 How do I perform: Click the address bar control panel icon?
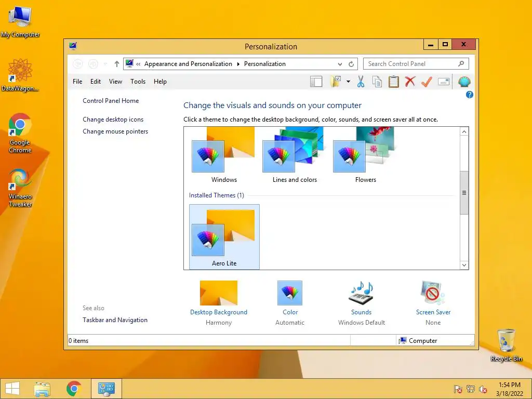tap(129, 63)
